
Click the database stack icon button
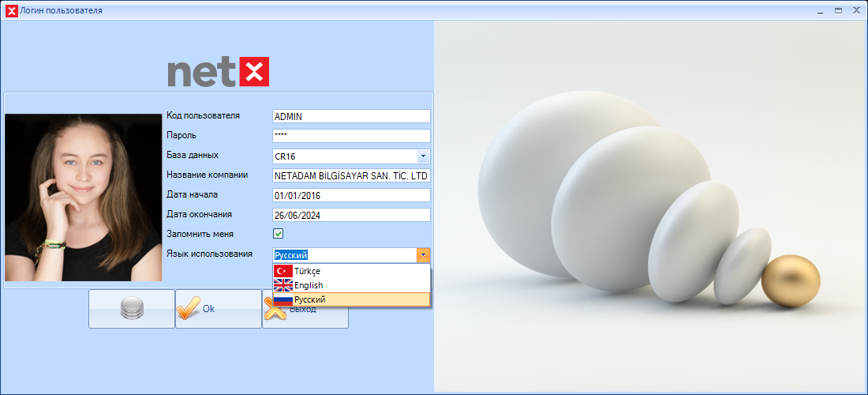[x=131, y=309]
